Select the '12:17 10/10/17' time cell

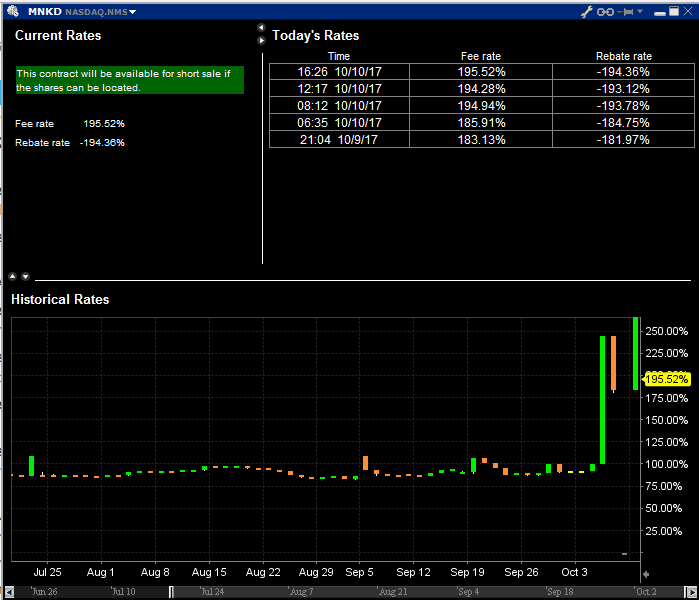(339, 89)
